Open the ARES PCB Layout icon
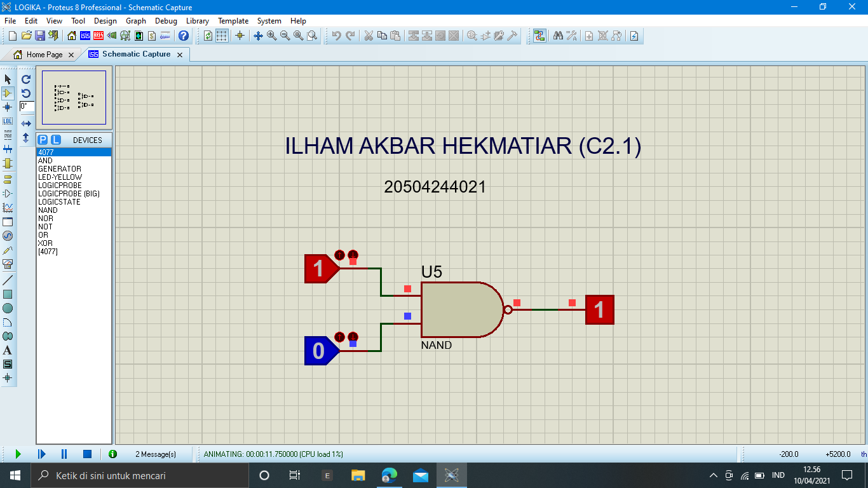The width and height of the screenshot is (868, 488). [x=98, y=36]
